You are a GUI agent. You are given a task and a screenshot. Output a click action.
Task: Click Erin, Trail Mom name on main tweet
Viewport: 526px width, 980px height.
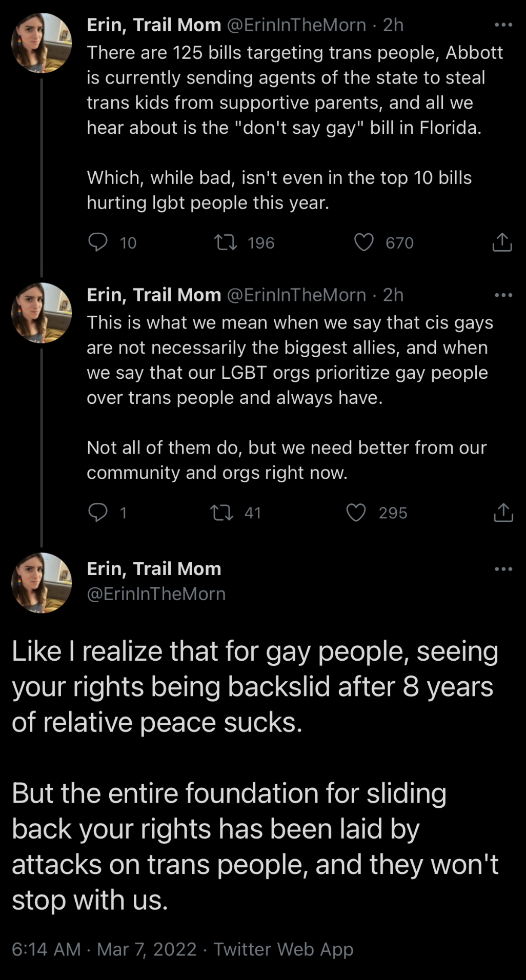pos(154,568)
